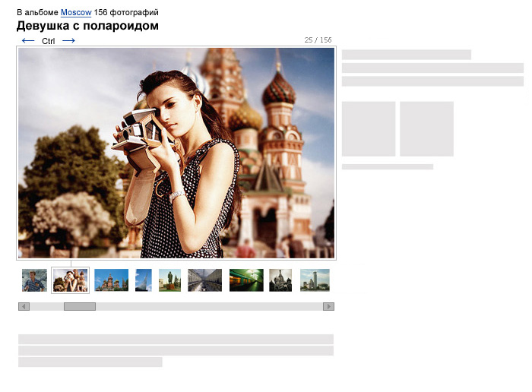The height and width of the screenshot is (392, 532).
Task: Click the photo title "Девушка с полароидом"
Action: tap(87, 26)
